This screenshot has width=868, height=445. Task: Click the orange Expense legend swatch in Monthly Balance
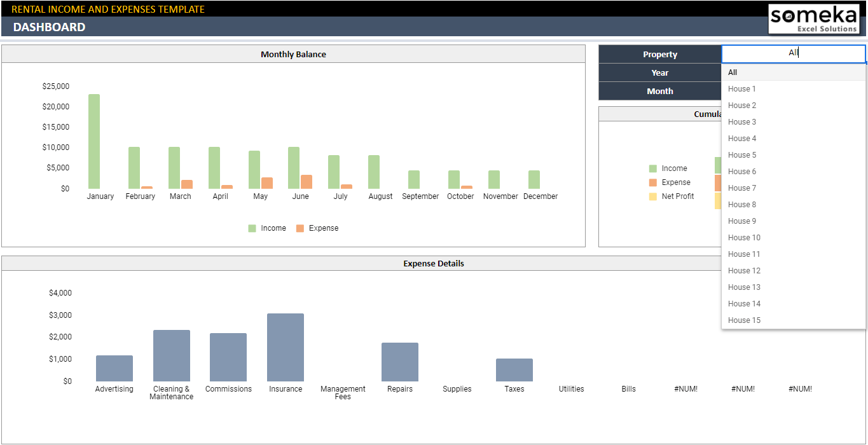[300, 228]
